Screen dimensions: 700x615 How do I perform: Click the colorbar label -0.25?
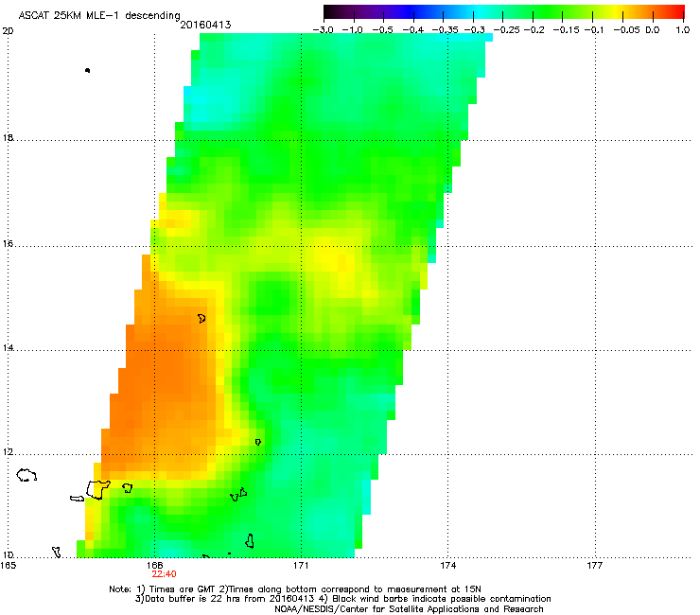click(x=506, y=30)
